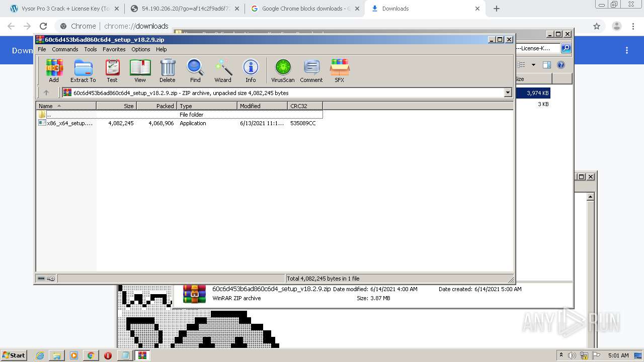Select the 3 KB file row in Explorer

tap(532, 104)
